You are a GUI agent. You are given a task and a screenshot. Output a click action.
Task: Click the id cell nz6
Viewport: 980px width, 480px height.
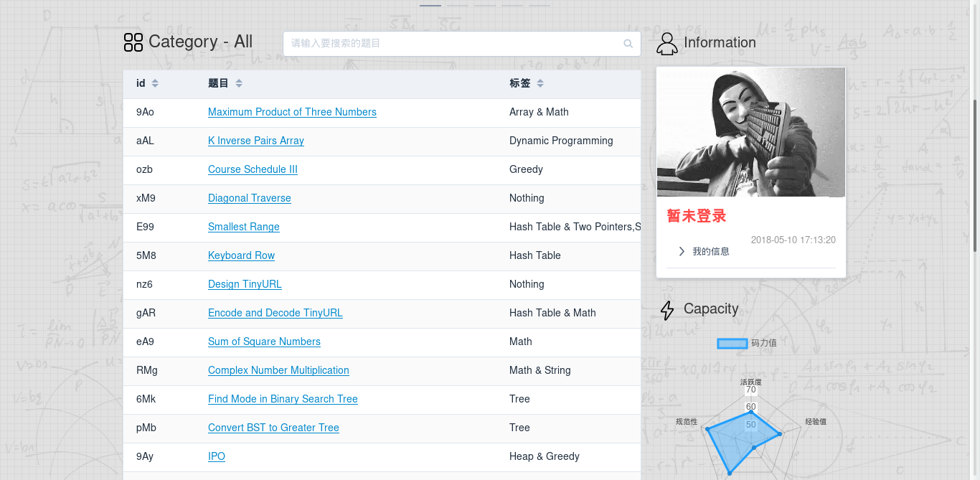[144, 284]
